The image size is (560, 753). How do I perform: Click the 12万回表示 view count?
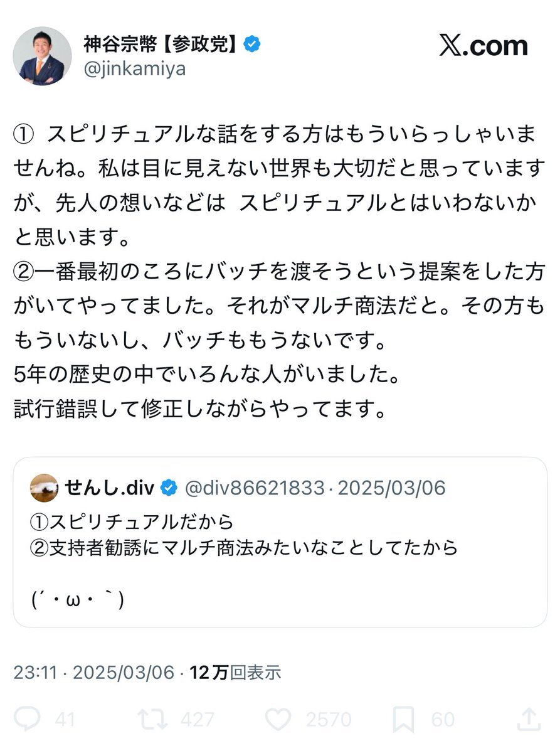pyautogui.click(x=235, y=673)
